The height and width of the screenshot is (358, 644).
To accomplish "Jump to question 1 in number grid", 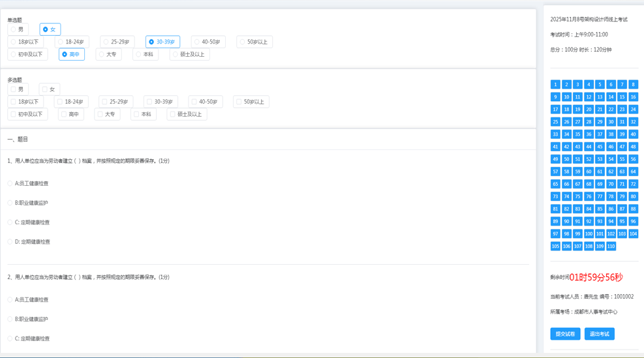I will [555, 84].
